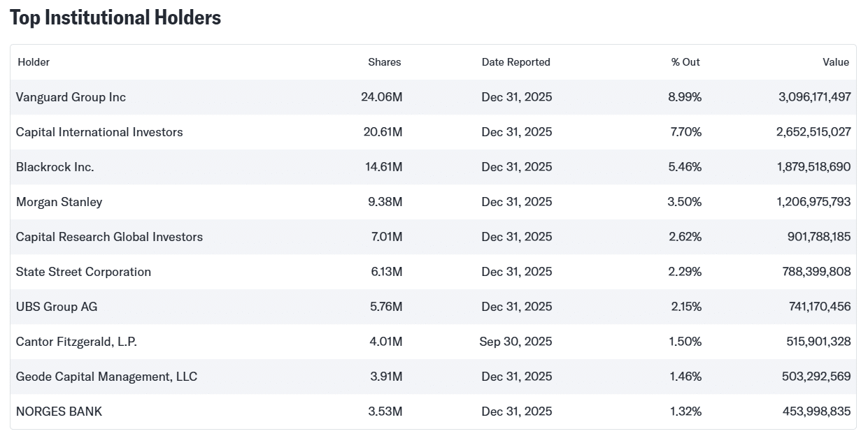Screen dimensions: 868x436
Task: Sort the table by the Holder column
Action: click(33, 62)
